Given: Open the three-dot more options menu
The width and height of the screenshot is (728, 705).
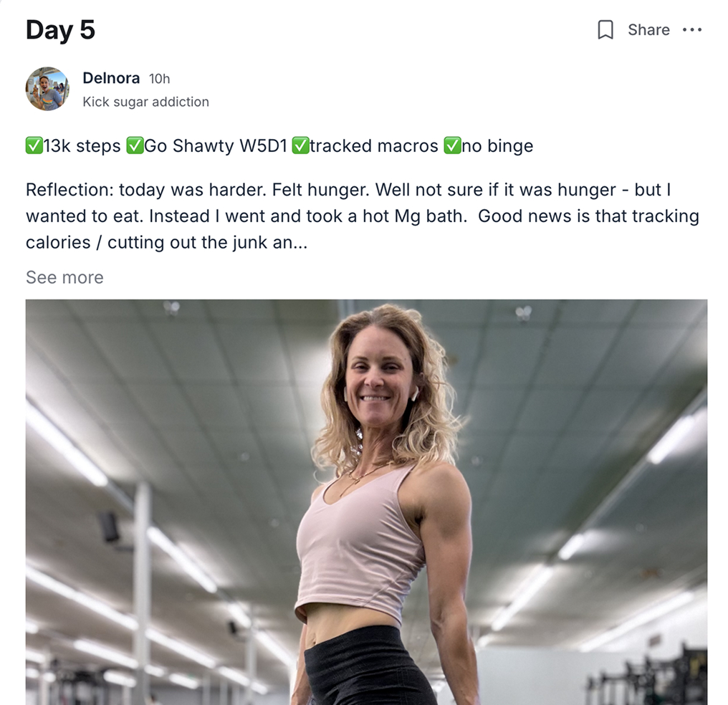Looking at the screenshot, I should 691,29.
